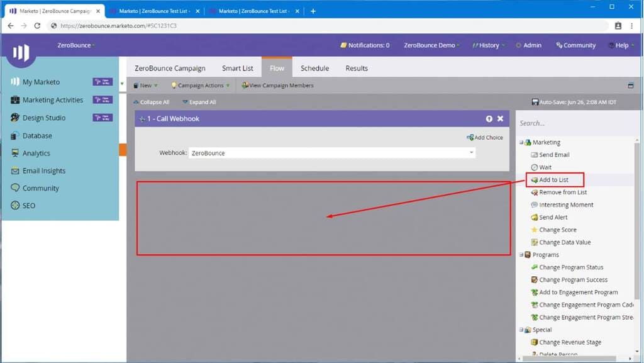Switch to the Smart List tab
Viewport: 644px width, 363px height.
point(237,68)
